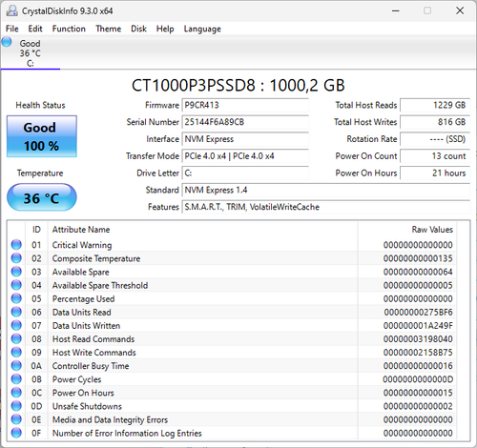Click the Power On Hours value 21 hours
The width and height of the screenshot is (477, 448).
tap(435, 173)
